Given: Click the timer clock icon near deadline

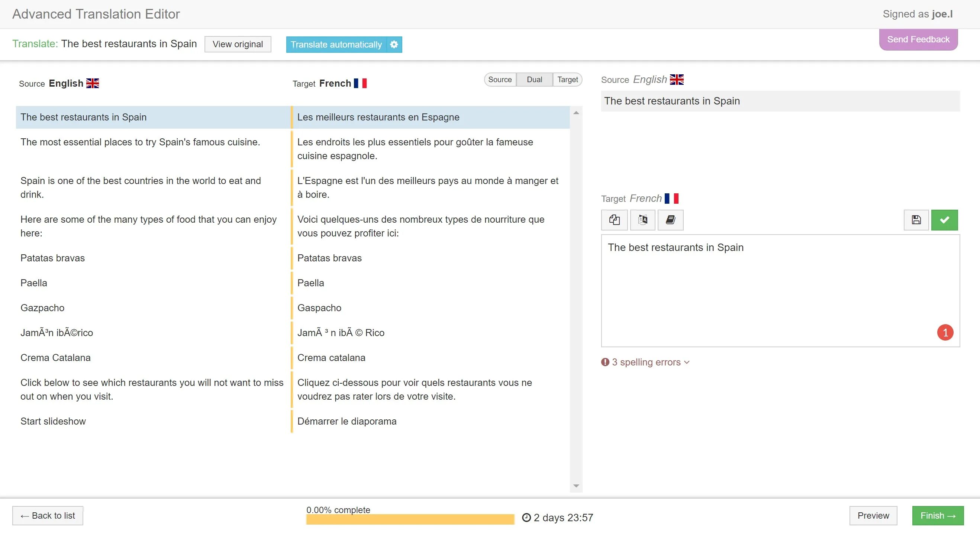Looking at the screenshot, I should click(x=528, y=516).
